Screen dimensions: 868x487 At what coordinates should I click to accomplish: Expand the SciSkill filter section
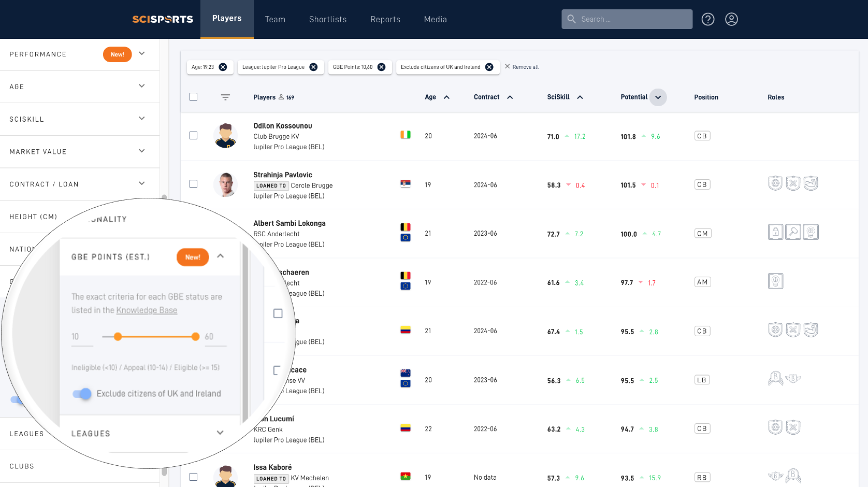142,119
